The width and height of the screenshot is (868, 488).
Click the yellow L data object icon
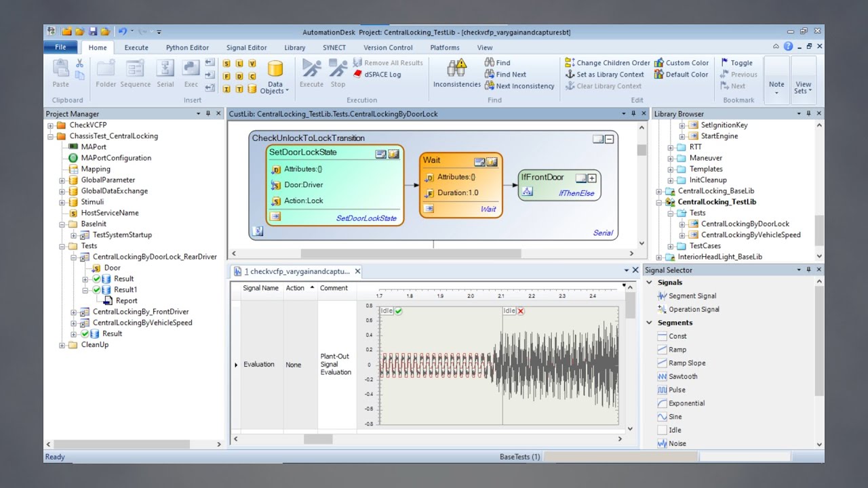point(239,63)
